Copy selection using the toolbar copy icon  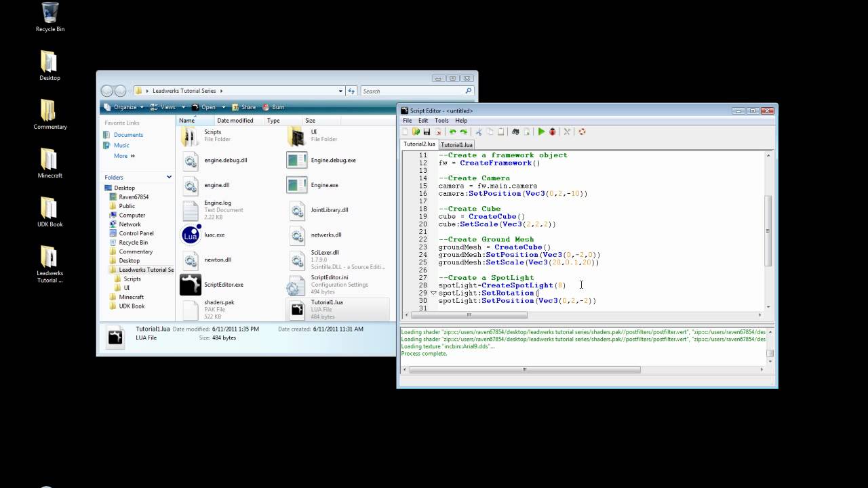(x=490, y=131)
